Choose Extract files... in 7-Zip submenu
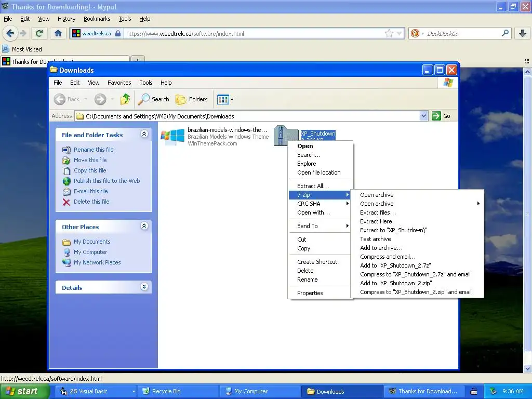This screenshot has height=399, width=532. pos(417,212)
